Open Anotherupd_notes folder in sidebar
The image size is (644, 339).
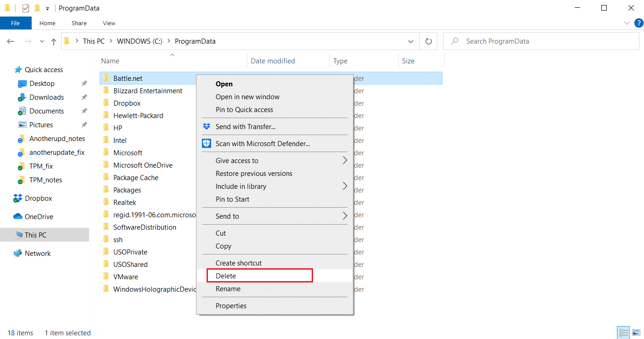tap(57, 139)
